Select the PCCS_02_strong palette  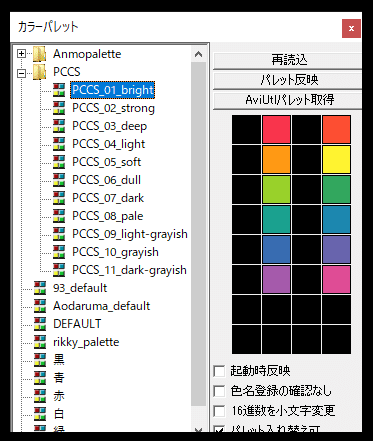[x=113, y=108]
